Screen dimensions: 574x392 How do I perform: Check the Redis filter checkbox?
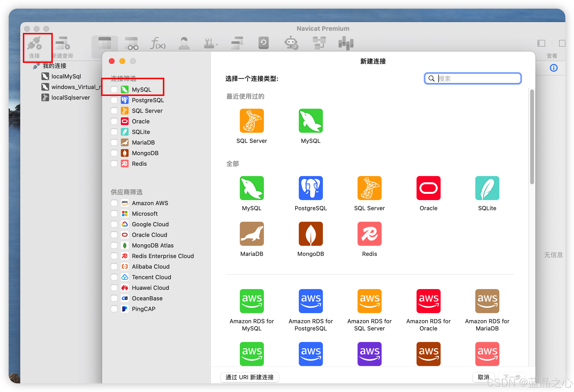click(114, 164)
